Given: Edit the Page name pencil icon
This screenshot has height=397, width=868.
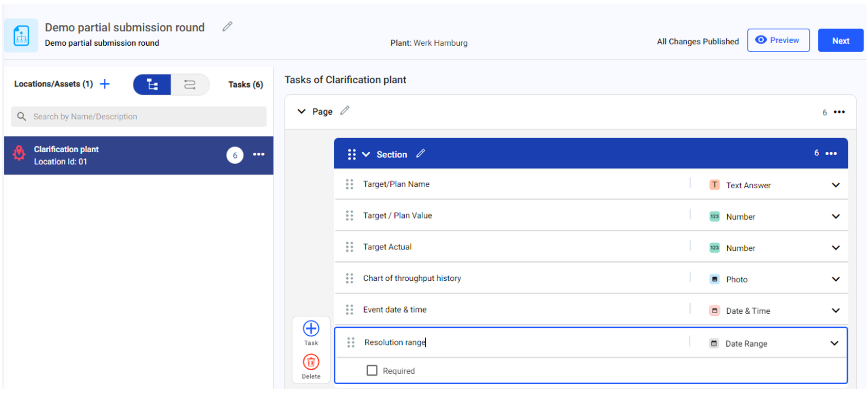Looking at the screenshot, I should tap(345, 111).
